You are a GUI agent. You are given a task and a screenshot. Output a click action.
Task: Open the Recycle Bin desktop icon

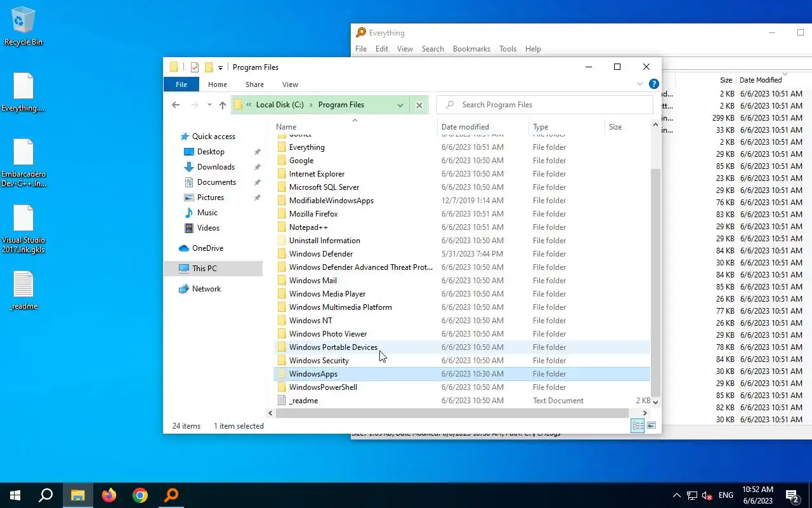pos(23,27)
